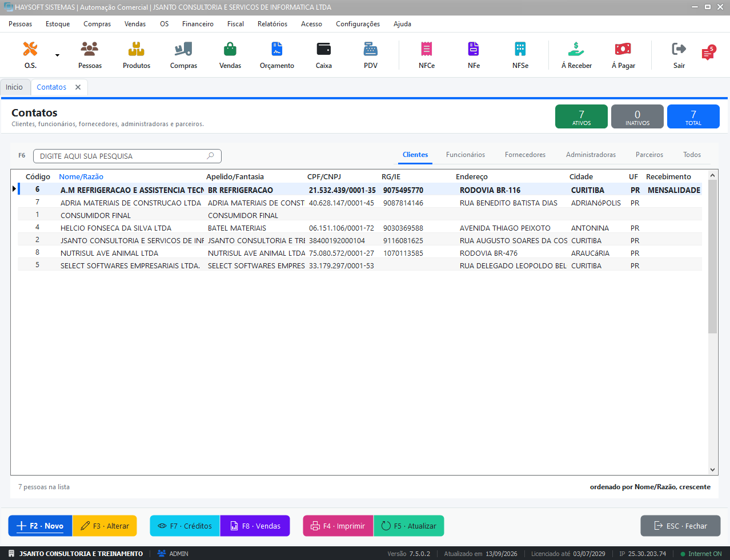This screenshot has height=560, width=730.
Task: Click the Sair exit icon
Action: pos(679,55)
